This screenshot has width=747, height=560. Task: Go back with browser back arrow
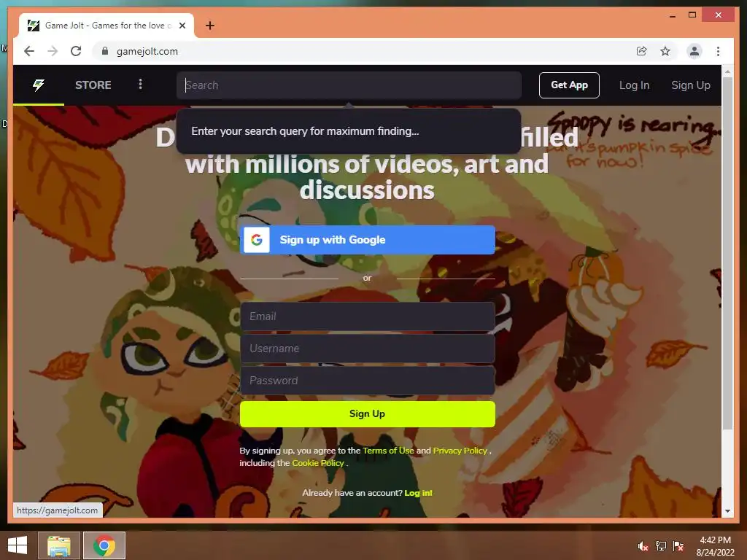(x=29, y=52)
